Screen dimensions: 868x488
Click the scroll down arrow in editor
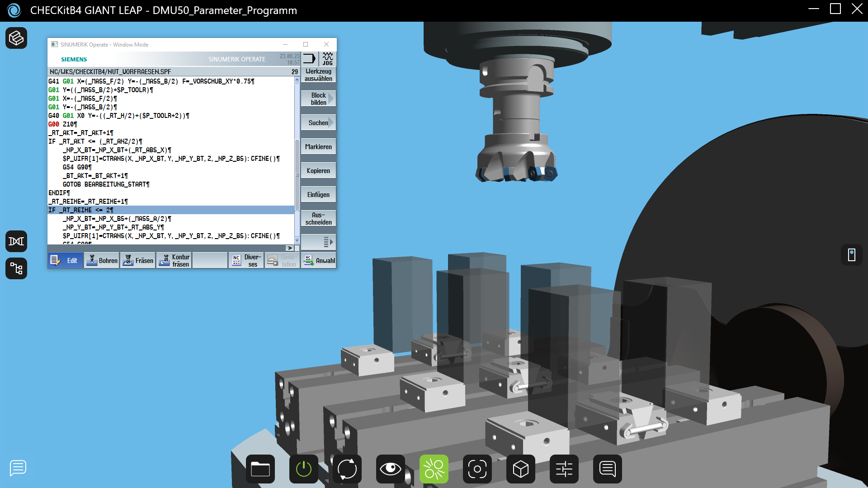click(x=297, y=240)
